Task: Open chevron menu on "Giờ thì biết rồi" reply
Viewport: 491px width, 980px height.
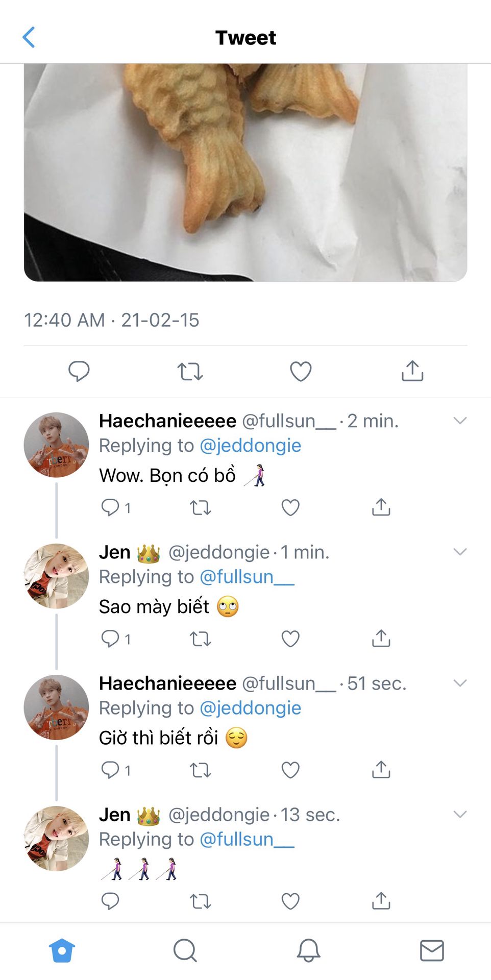Action: [460, 683]
